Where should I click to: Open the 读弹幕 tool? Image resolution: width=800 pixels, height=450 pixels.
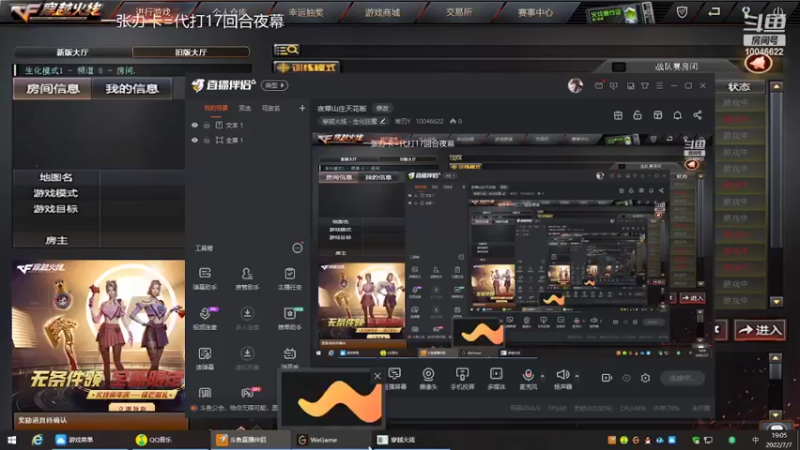(205, 358)
